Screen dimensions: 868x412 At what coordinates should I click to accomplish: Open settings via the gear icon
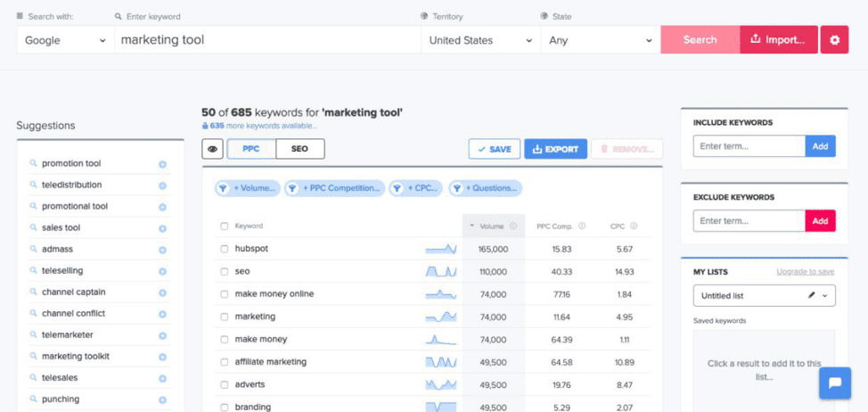[834, 40]
